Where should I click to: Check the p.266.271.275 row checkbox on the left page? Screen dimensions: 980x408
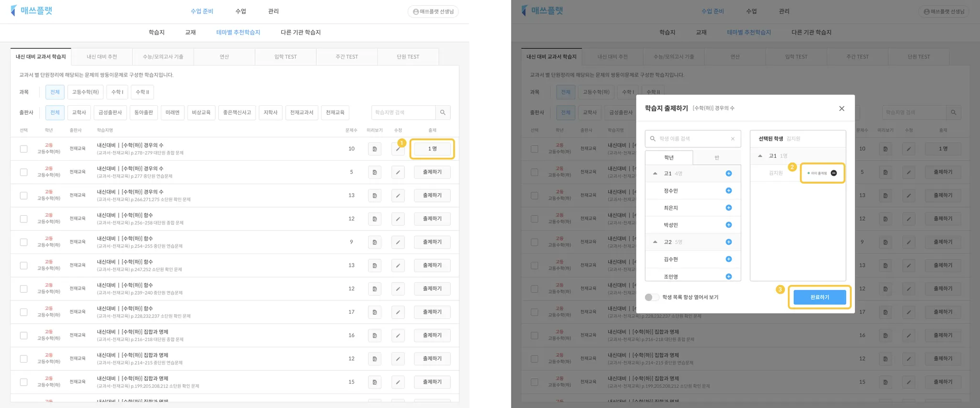point(23,196)
